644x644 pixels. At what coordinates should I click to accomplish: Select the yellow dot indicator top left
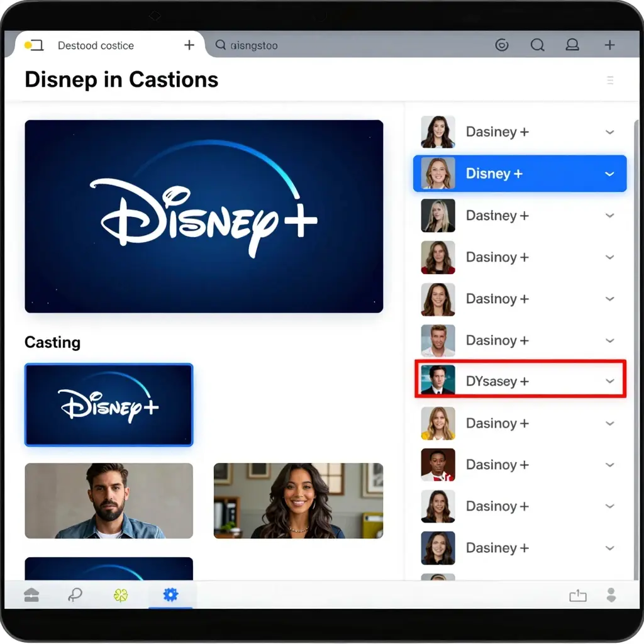coord(26,45)
